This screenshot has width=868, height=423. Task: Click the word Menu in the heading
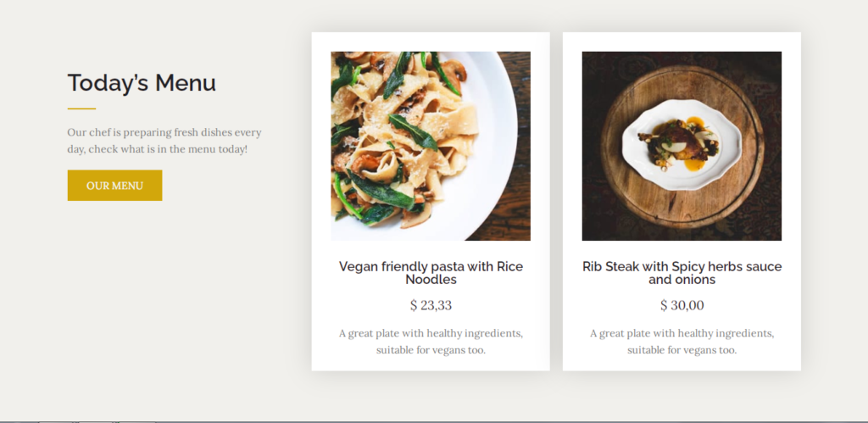click(x=186, y=83)
